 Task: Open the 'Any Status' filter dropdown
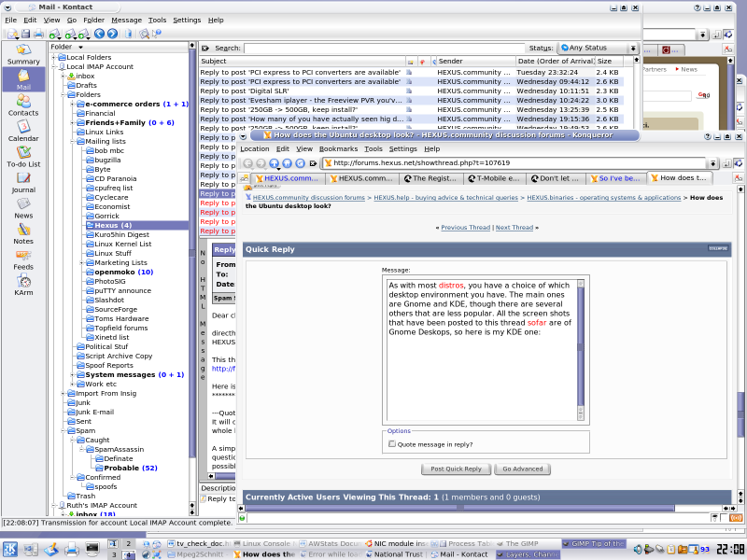tap(597, 48)
